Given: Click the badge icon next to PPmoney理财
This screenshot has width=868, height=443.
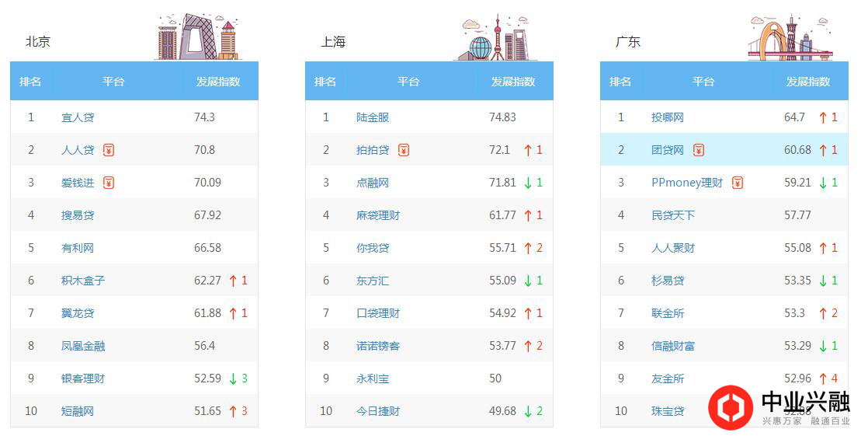Looking at the screenshot, I should pyautogui.click(x=738, y=183).
